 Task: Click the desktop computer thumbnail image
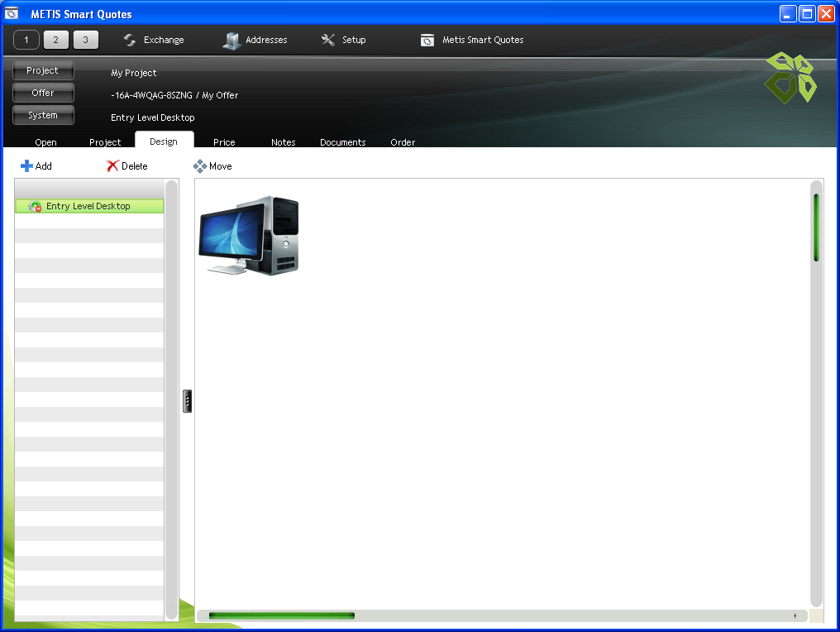249,235
